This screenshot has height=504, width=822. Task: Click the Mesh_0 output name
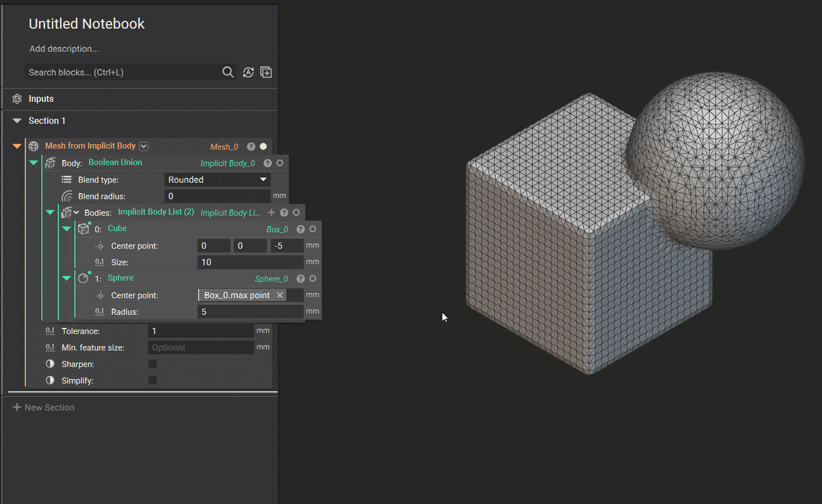point(224,146)
